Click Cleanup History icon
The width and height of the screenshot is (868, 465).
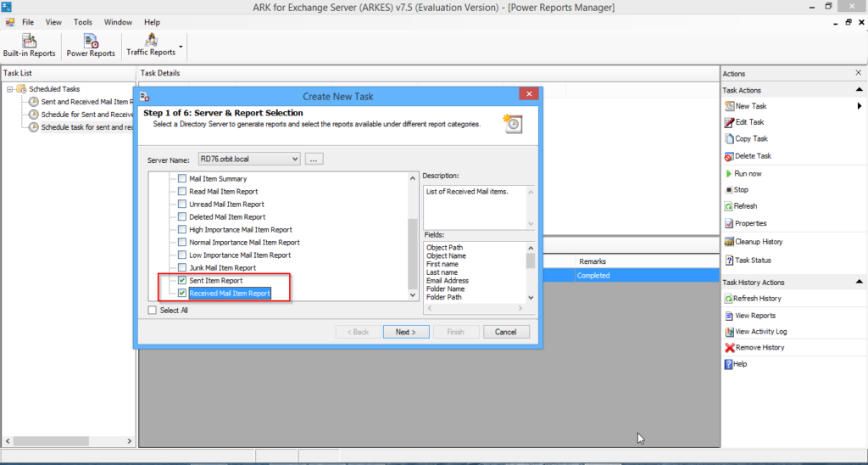pos(729,242)
